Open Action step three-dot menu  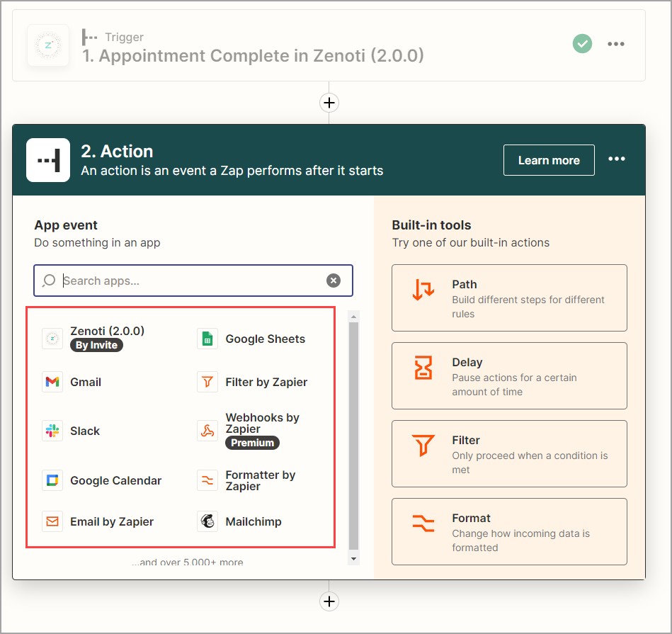tap(616, 159)
